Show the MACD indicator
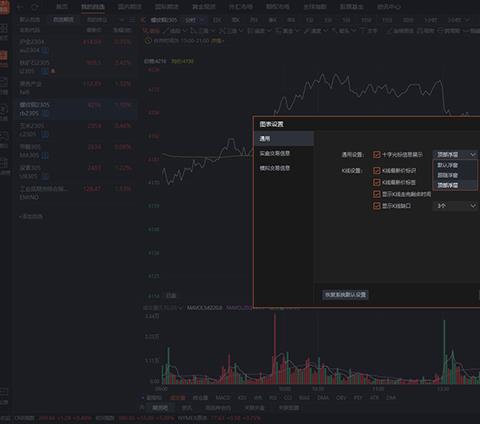480x424 pixels. [223, 398]
